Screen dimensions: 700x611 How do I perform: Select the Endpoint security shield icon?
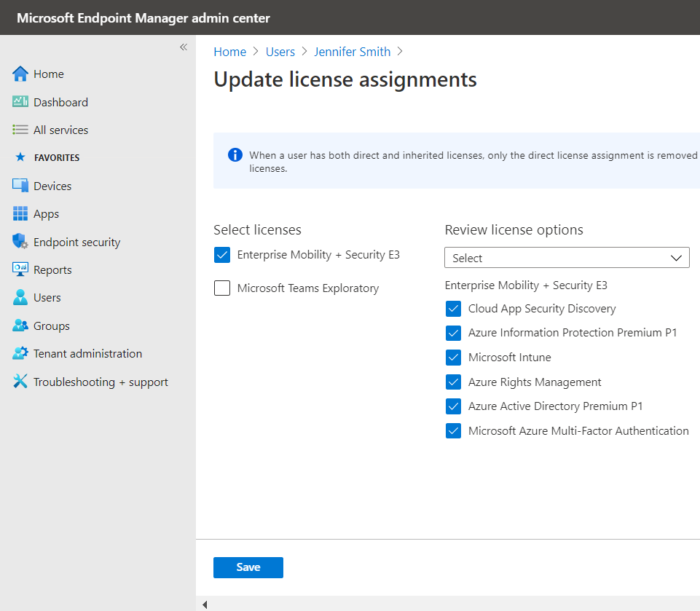pos(19,241)
